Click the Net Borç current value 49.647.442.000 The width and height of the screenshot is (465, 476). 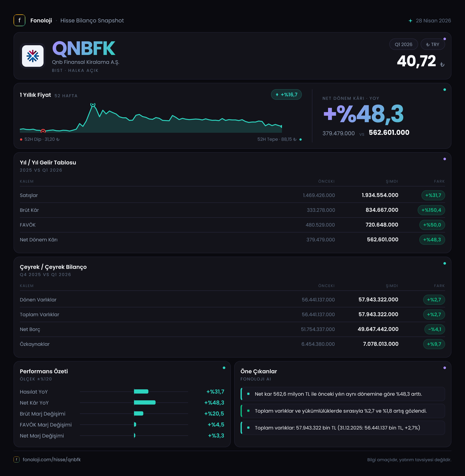point(378,329)
